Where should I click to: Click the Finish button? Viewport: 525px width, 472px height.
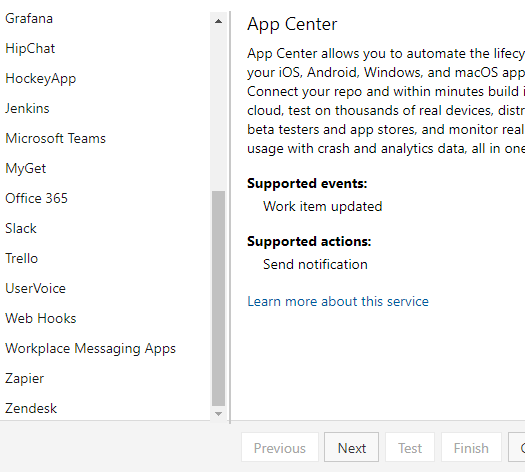(471, 447)
